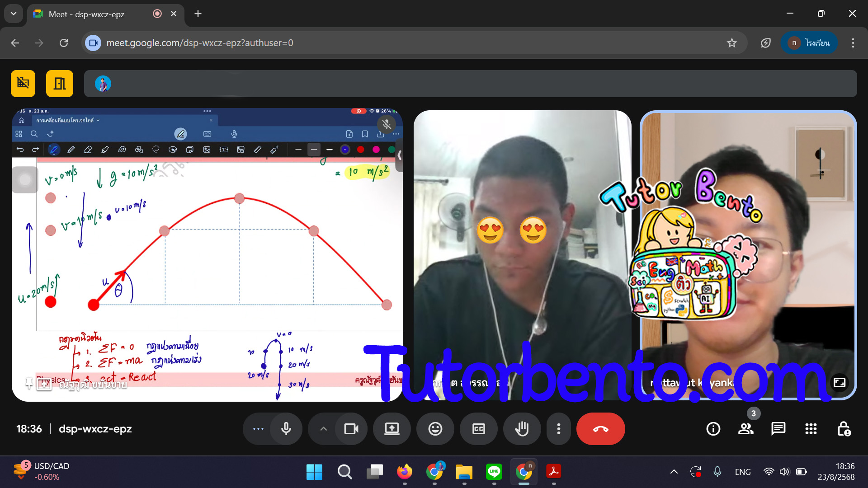Go back in the browser
The height and width of the screenshot is (488, 868).
point(15,43)
